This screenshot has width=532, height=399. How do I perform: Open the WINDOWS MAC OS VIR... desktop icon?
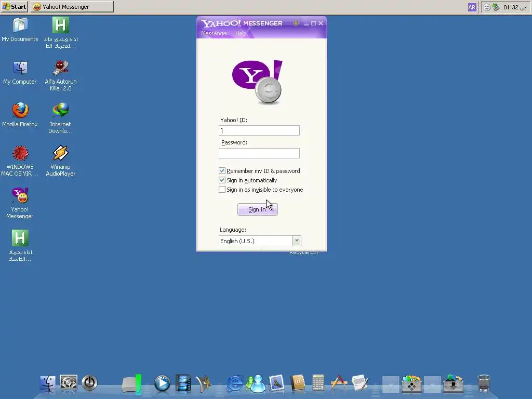pos(20,161)
